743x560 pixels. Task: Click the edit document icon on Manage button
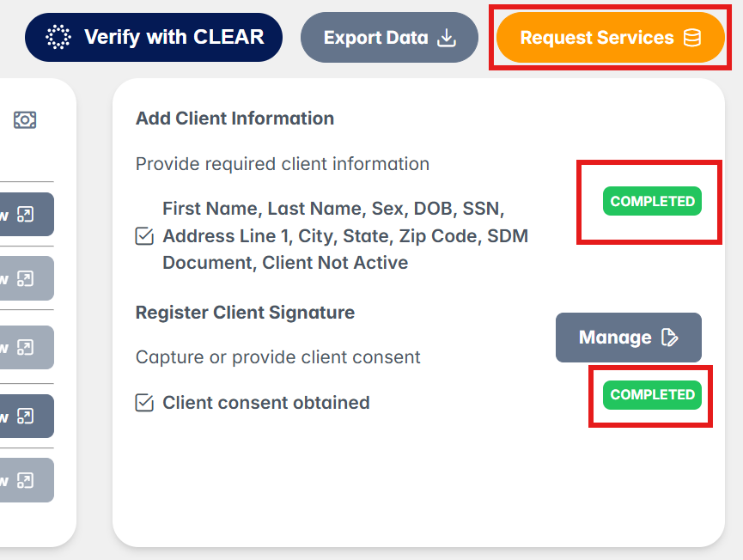[669, 338]
